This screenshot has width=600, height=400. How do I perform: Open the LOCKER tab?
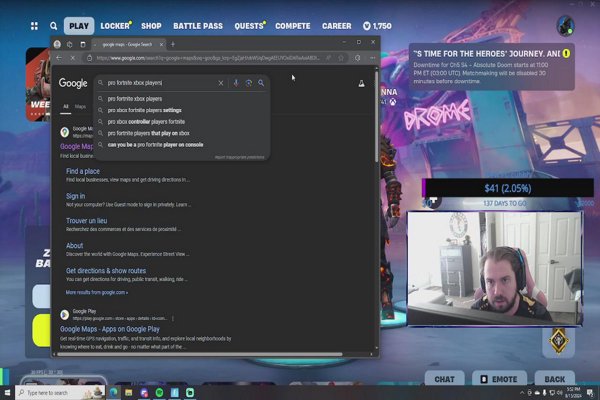click(x=116, y=26)
